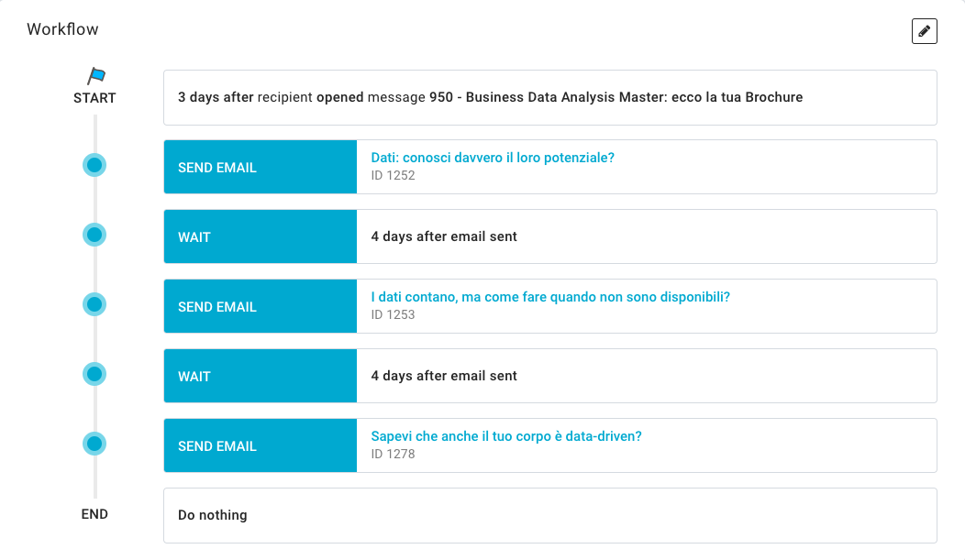
Task: Select the first WAIT step node circle
Action: tap(94, 236)
